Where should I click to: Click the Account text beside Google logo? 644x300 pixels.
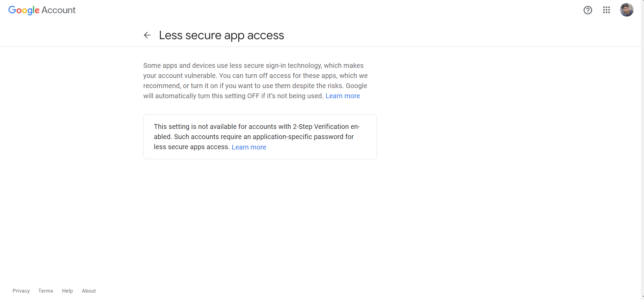click(58, 10)
